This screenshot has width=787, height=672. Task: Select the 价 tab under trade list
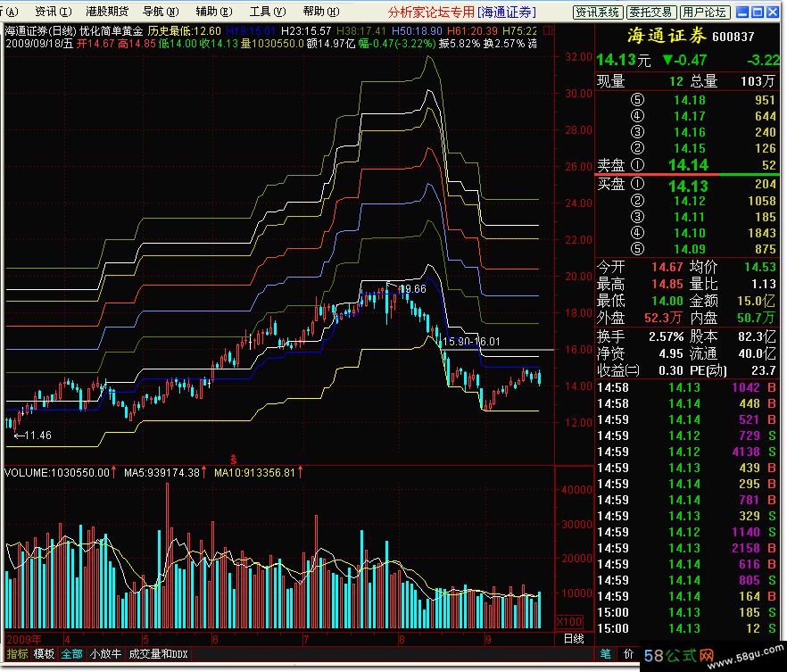click(x=628, y=653)
